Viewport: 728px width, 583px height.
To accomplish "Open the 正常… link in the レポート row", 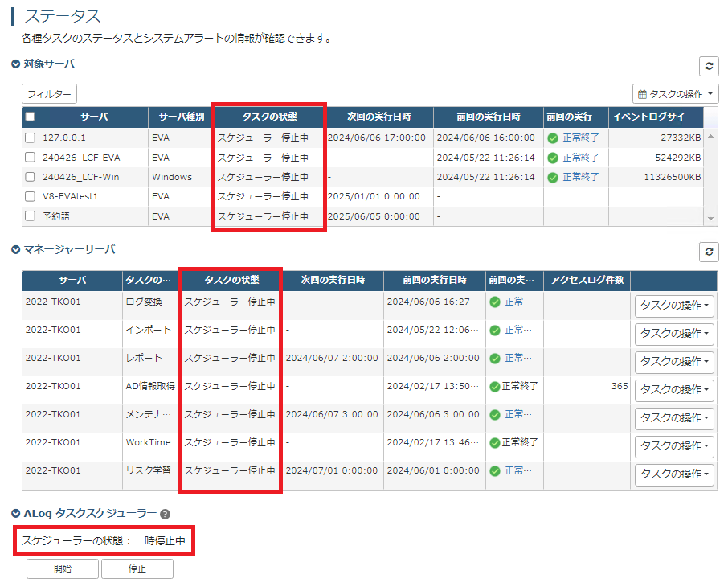I will click(x=517, y=358).
